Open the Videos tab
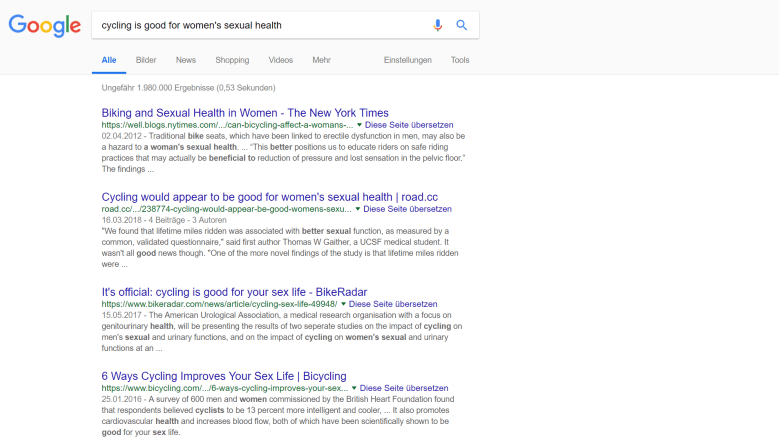The height and width of the screenshot is (444, 779). pyautogui.click(x=281, y=60)
